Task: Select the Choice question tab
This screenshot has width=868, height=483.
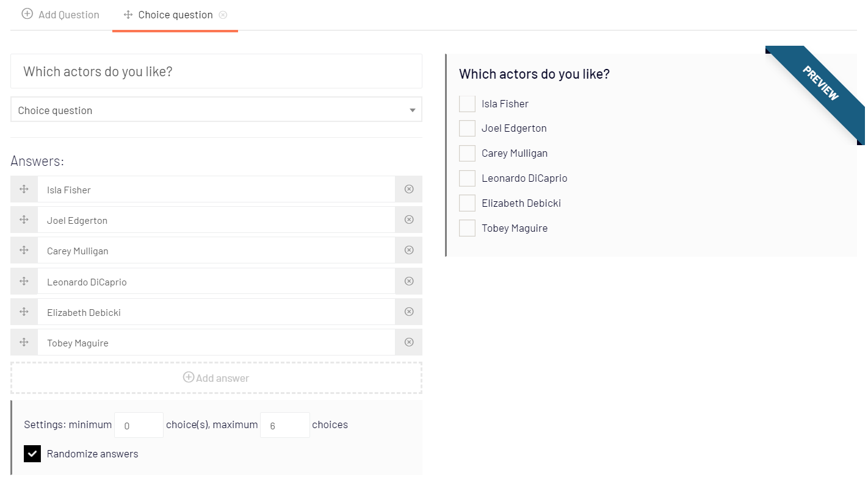Action: point(175,15)
